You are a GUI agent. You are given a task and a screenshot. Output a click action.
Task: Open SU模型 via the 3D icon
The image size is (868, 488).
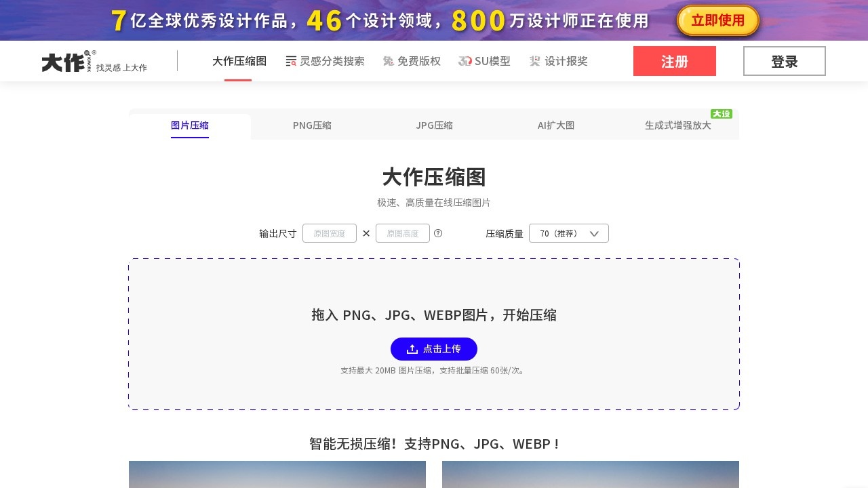[465, 61]
